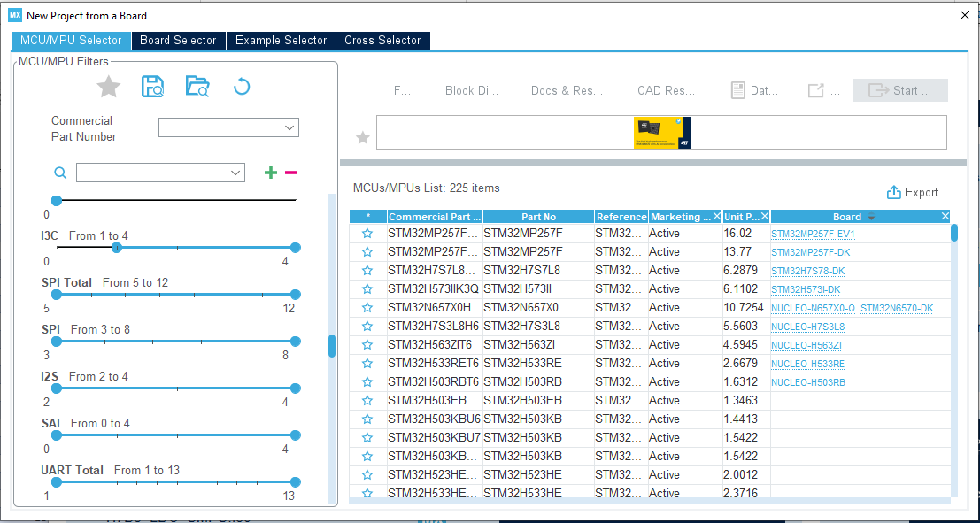This screenshot has width=980, height=523.
Task: Click the green plus add-filter icon
Action: 271,173
